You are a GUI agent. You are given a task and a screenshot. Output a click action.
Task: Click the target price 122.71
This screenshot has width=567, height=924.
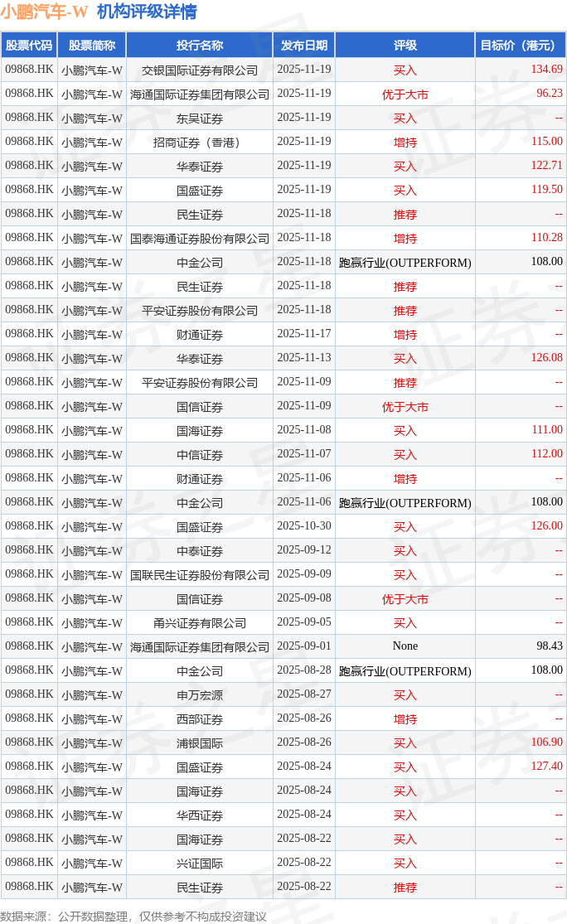(x=546, y=166)
